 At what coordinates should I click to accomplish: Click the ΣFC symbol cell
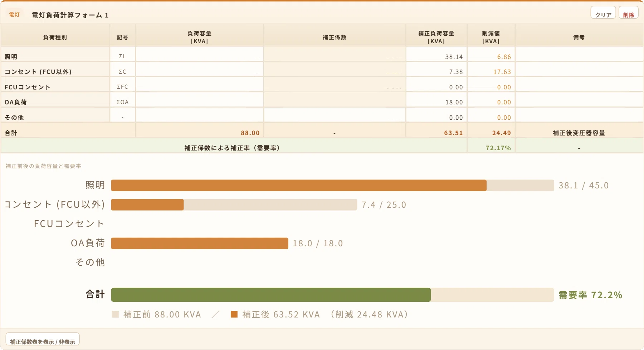coord(122,84)
